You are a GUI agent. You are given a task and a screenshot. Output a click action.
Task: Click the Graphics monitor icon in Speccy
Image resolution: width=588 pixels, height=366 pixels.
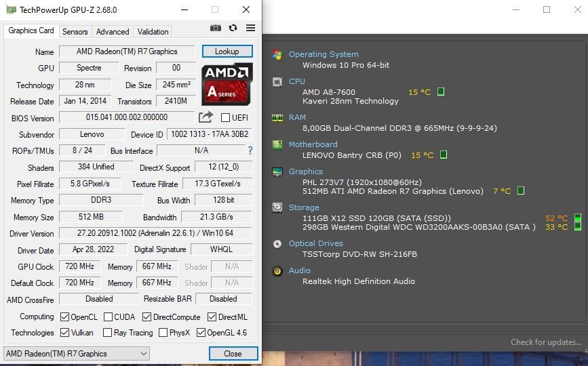[277, 171]
